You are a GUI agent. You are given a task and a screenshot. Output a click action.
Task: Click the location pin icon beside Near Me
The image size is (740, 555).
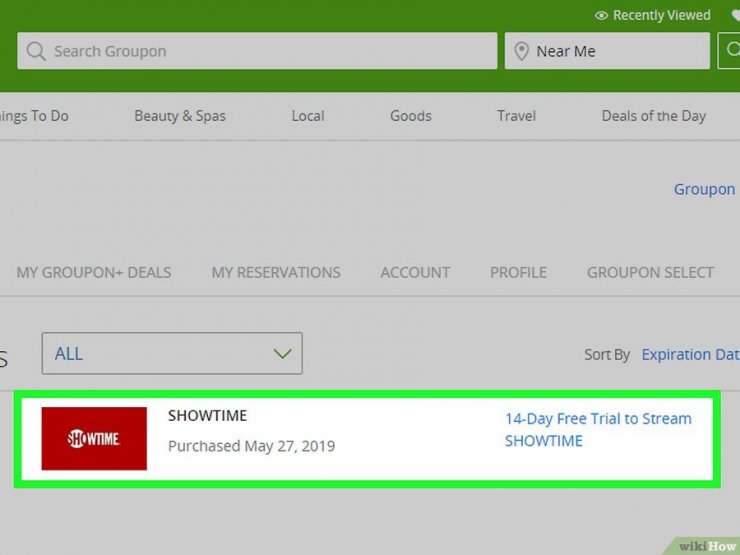521,51
